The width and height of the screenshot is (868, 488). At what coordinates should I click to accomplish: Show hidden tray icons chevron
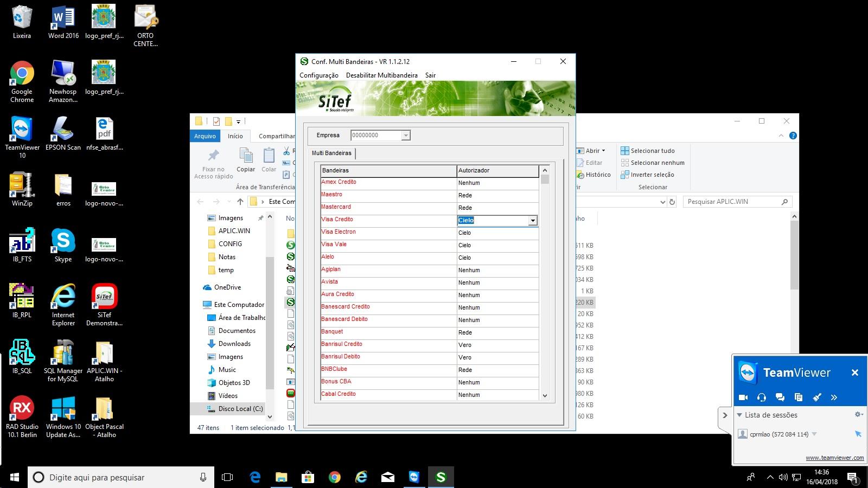pos(770,478)
